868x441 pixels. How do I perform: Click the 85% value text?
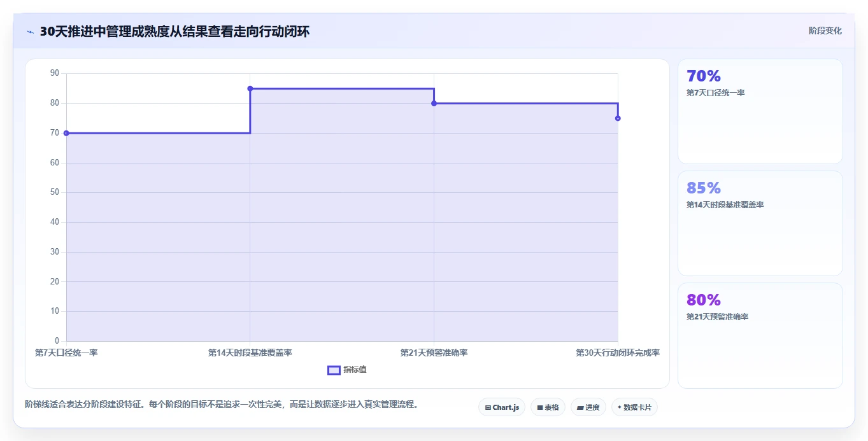pyautogui.click(x=704, y=188)
